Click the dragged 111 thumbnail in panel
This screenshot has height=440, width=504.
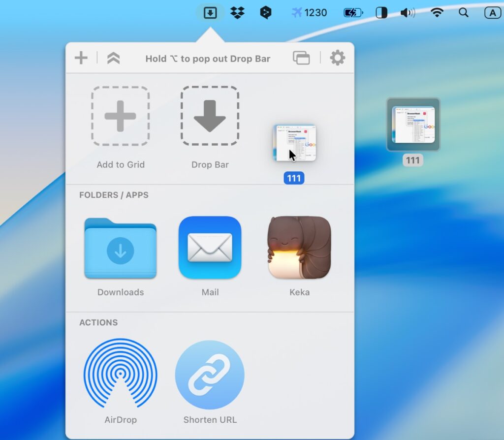click(294, 143)
